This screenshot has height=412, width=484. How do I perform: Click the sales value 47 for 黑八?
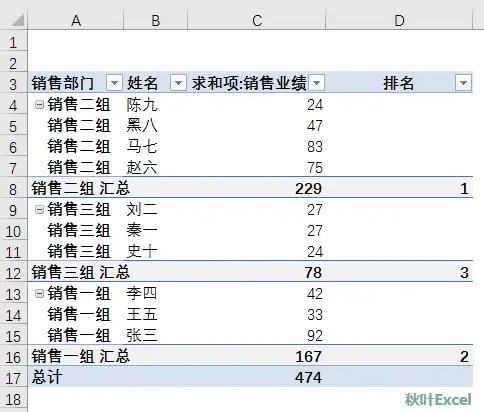(x=315, y=126)
